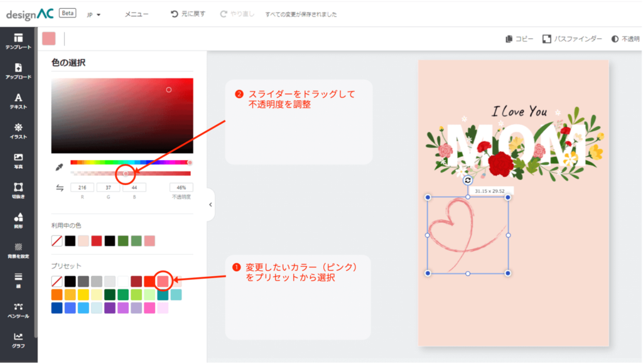Screen dimensions: 643x364
Task: Click the bottom-right resize handle of heart
Action: [507, 273]
